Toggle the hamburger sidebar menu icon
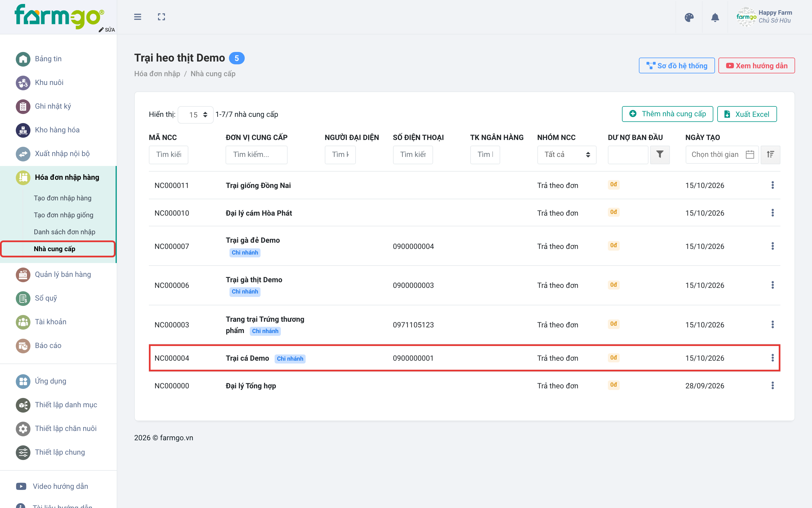The height and width of the screenshot is (508, 812). [138, 17]
